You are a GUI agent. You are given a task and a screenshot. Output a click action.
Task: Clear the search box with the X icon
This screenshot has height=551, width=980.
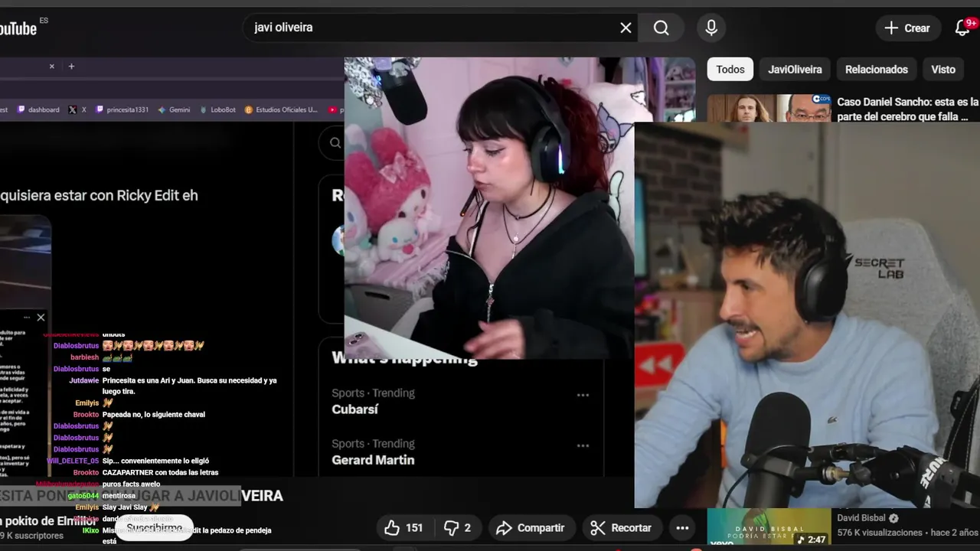point(626,28)
